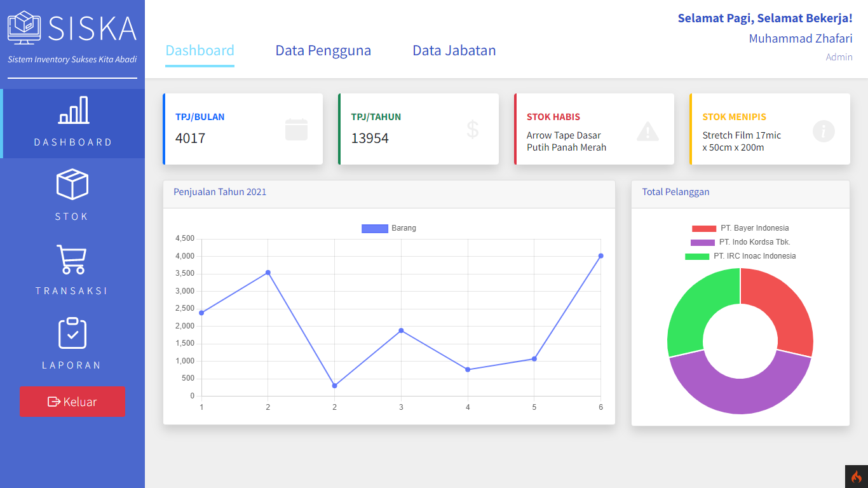Switch to the Data Jabatan tab
This screenshot has width=868, height=488.
coord(454,50)
